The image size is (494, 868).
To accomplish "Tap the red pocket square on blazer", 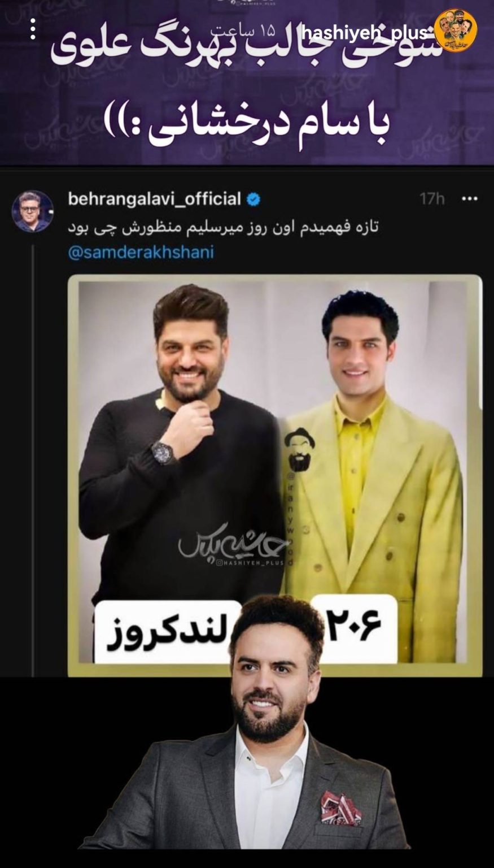I will click(340, 808).
